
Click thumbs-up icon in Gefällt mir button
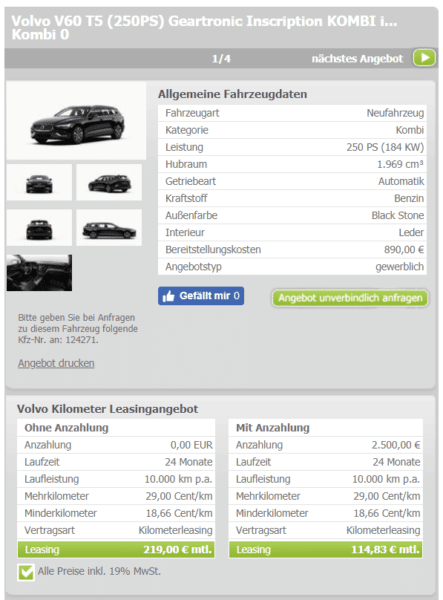[x=168, y=296]
